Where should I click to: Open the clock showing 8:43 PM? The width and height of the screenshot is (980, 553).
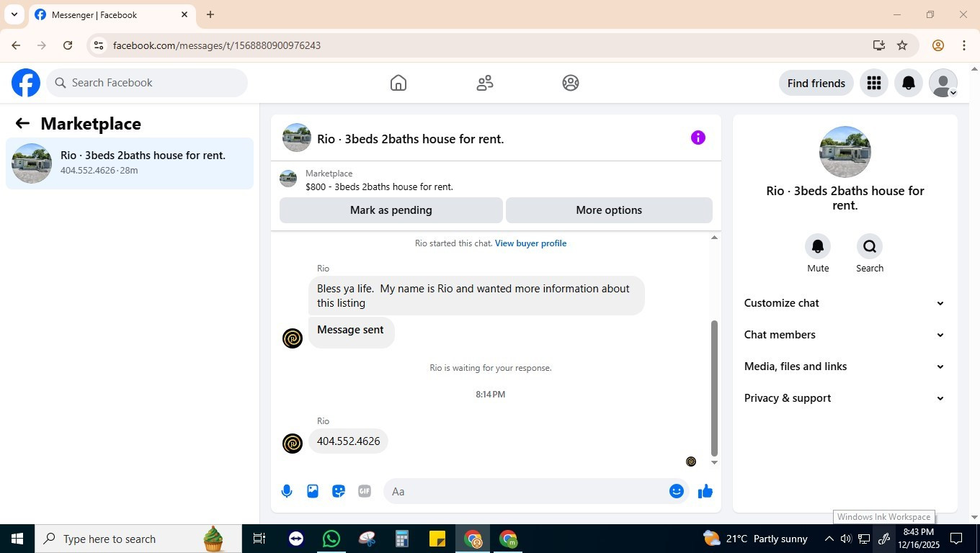click(x=918, y=539)
